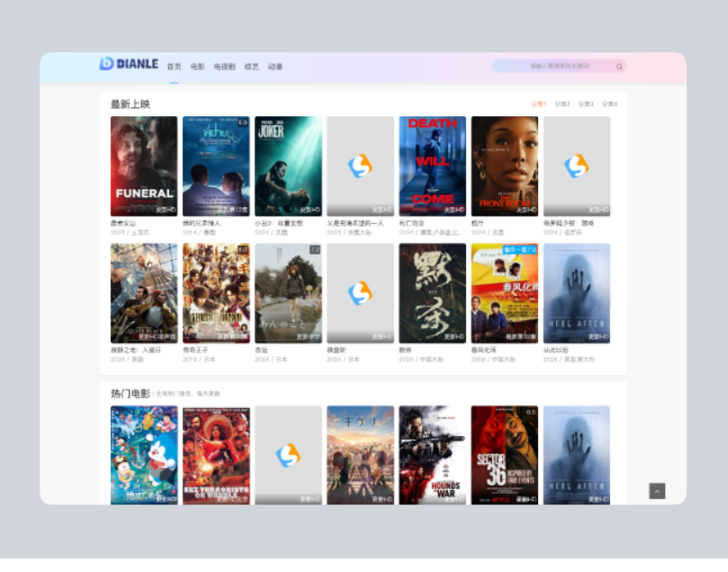Click the 默杀 title text
The width and height of the screenshot is (728, 572).
click(405, 350)
